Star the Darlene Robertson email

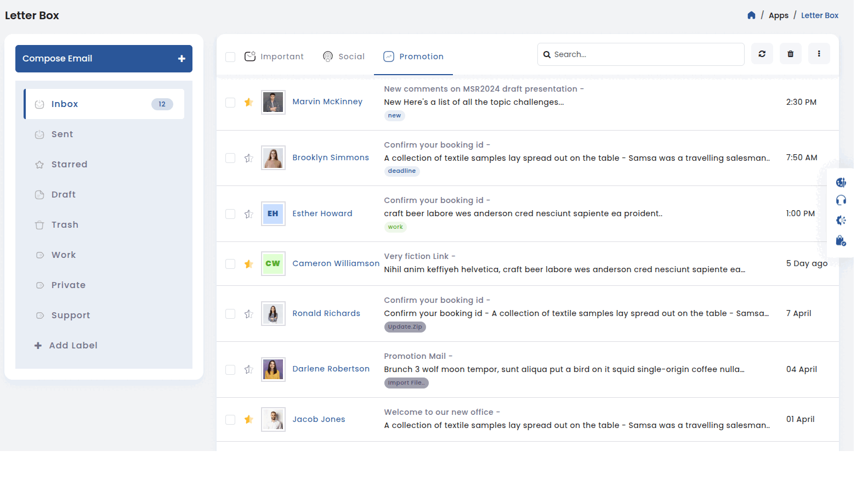(x=248, y=370)
